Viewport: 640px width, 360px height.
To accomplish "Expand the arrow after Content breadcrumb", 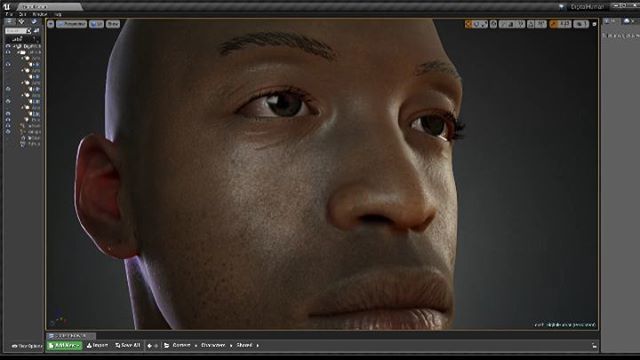I will point(196,346).
